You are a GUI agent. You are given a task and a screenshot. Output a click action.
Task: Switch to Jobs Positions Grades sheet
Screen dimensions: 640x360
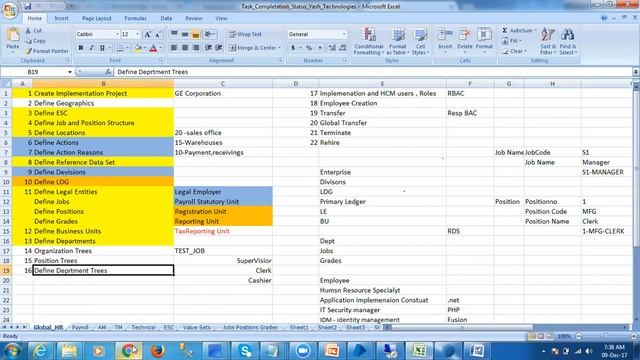click(x=250, y=327)
